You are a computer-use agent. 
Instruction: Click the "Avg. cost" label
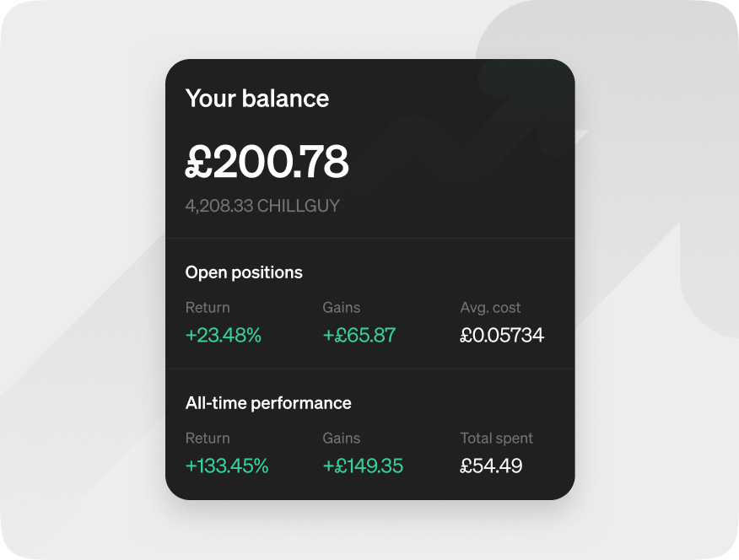click(x=491, y=308)
